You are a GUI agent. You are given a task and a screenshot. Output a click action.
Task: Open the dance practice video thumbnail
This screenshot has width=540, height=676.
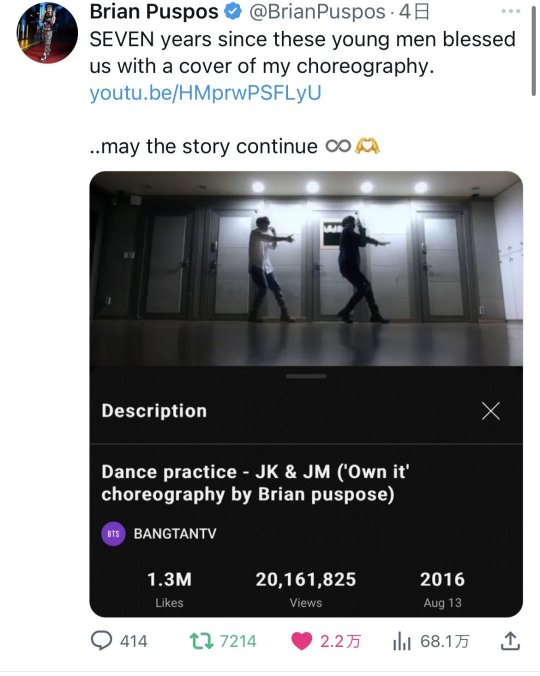(x=306, y=269)
